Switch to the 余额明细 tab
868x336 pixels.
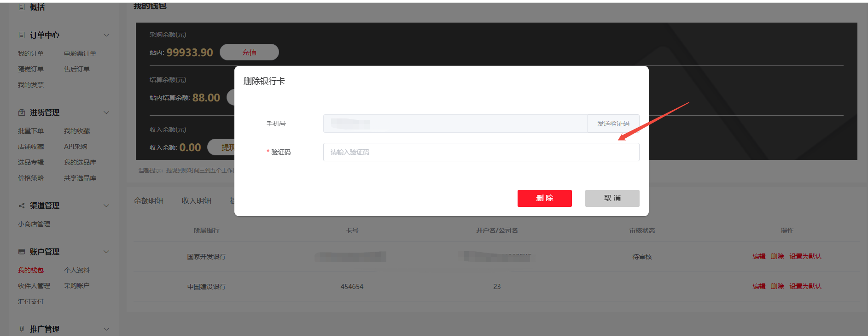pos(149,201)
